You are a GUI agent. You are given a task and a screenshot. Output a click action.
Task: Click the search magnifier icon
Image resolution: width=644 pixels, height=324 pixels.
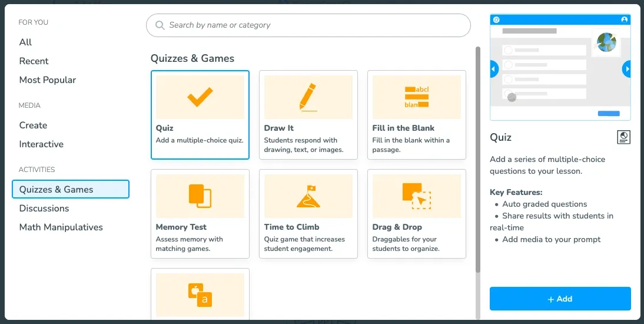coord(160,25)
